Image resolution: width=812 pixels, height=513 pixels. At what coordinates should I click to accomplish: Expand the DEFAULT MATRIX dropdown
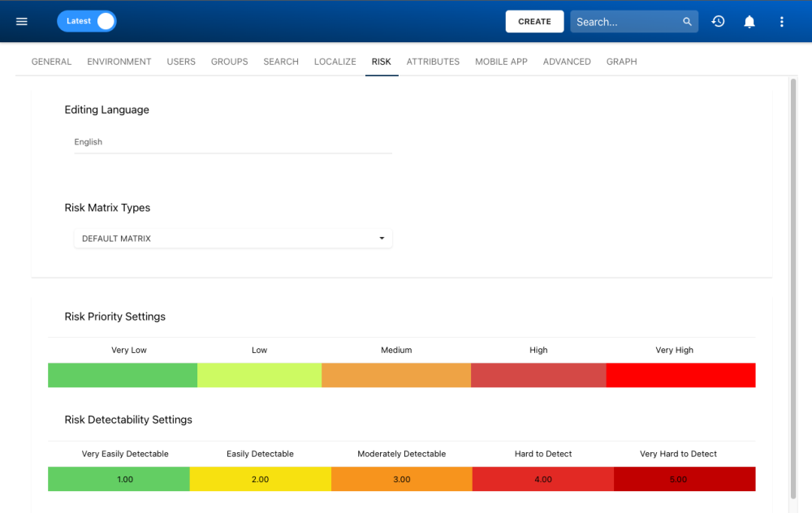click(x=233, y=239)
